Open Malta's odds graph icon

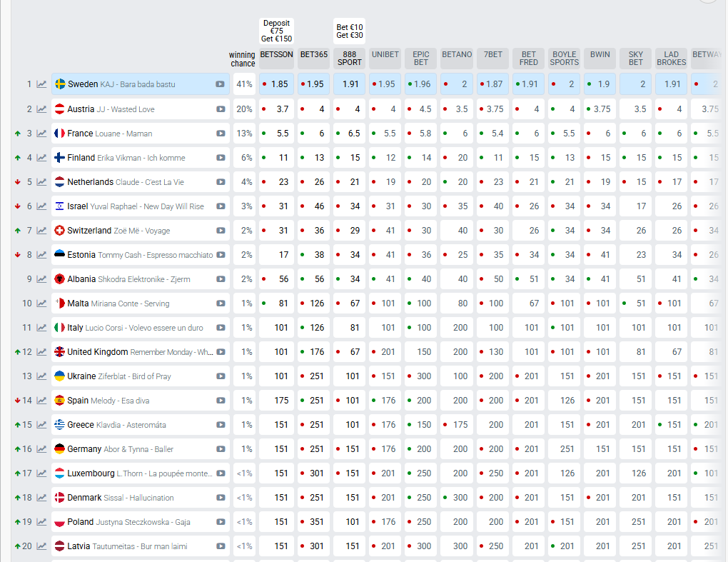42,303
